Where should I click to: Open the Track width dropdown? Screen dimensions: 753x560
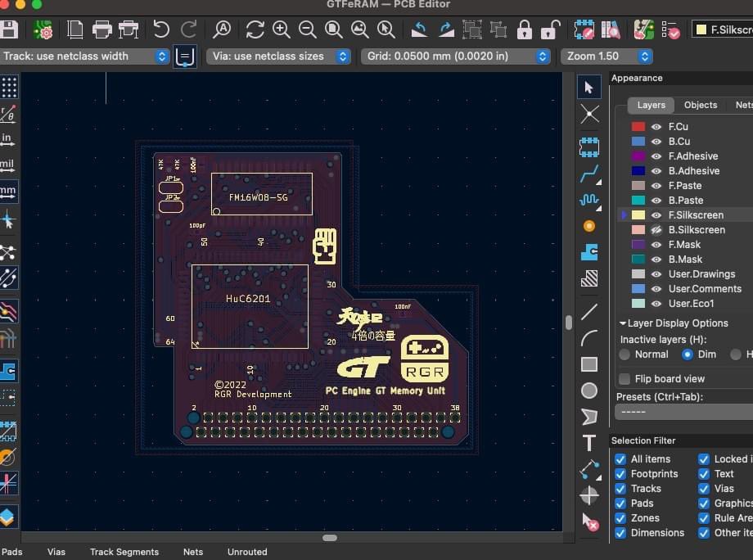pyautogui.click(x=83, y=56)
